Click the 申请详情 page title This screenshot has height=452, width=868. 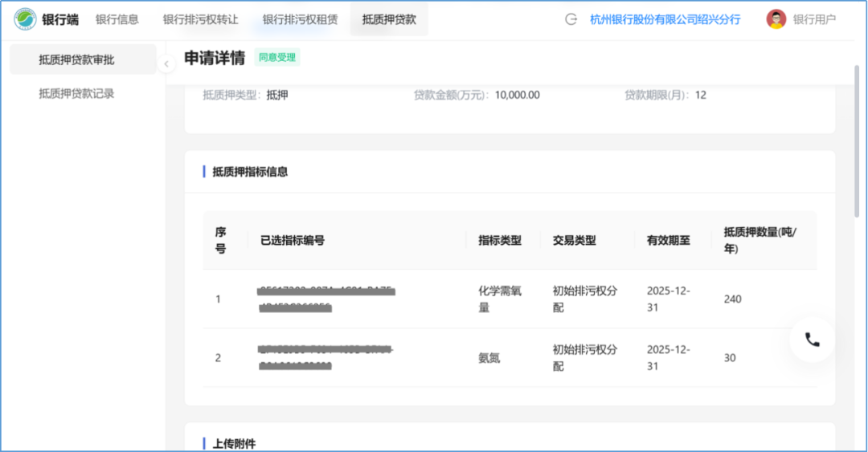[x=215, y=58]
